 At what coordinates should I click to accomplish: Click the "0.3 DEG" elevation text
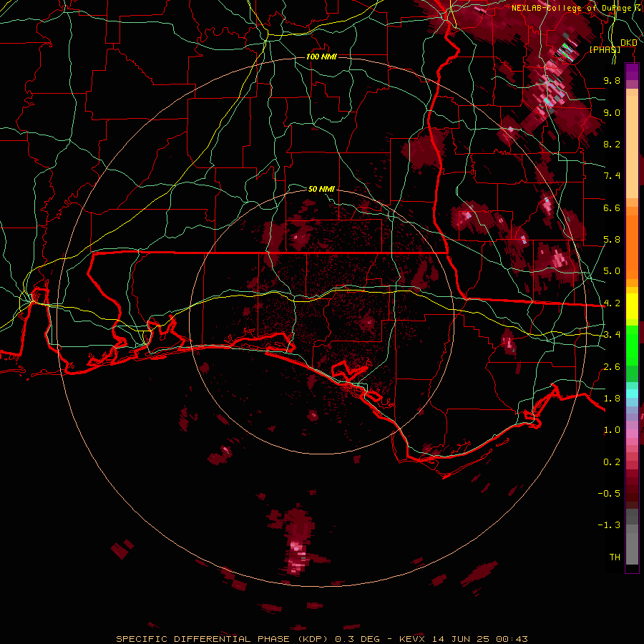(x=357, y=639)
